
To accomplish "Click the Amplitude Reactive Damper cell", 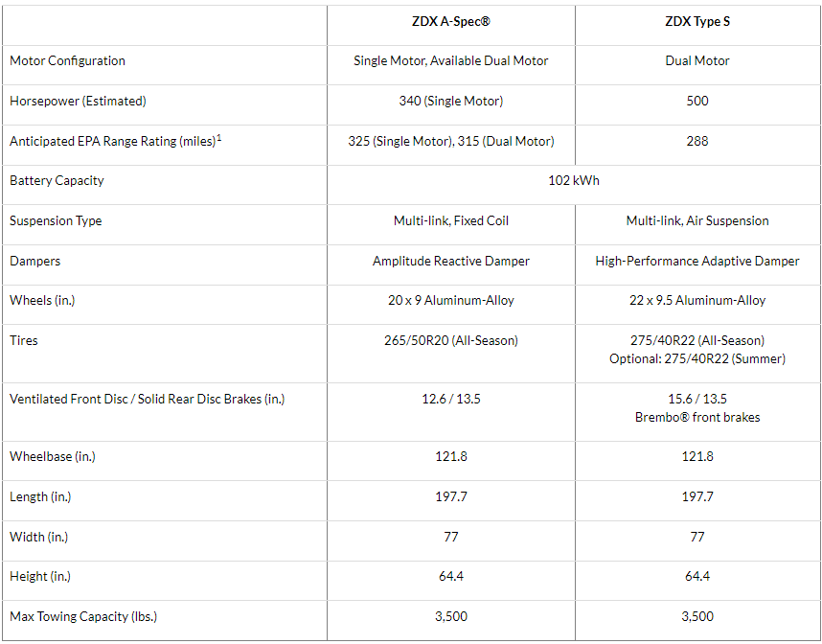I will (450, 261).
